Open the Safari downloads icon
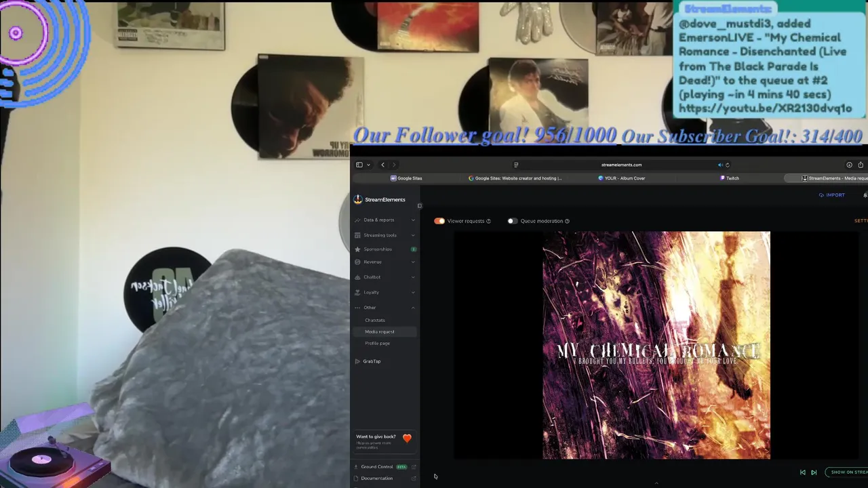The height and width of the screenshot is (488, 868). pyautogui.click(x=849, y=165)
